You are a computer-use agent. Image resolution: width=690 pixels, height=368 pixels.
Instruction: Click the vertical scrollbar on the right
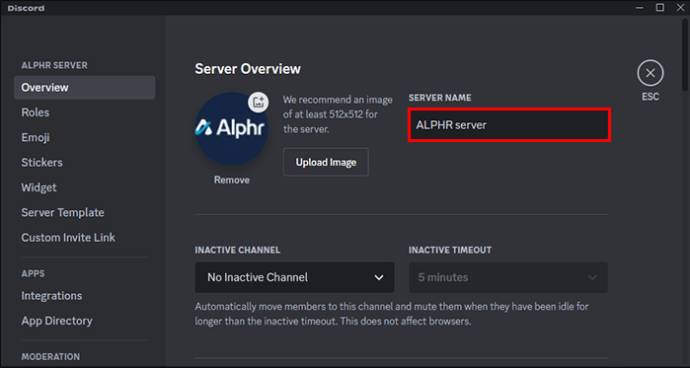click(x=685, y=54)
